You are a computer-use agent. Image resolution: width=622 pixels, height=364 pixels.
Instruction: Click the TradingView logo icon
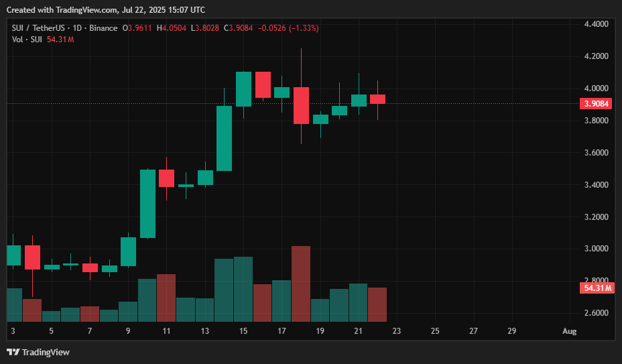click(x=13, y=352)
